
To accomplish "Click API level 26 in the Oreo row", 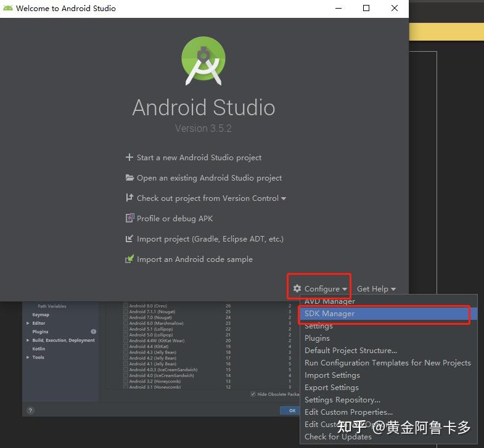I will [228, 306].
